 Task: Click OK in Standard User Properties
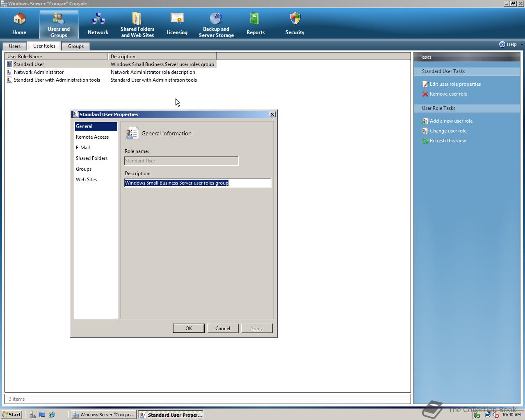coord(189,328)
